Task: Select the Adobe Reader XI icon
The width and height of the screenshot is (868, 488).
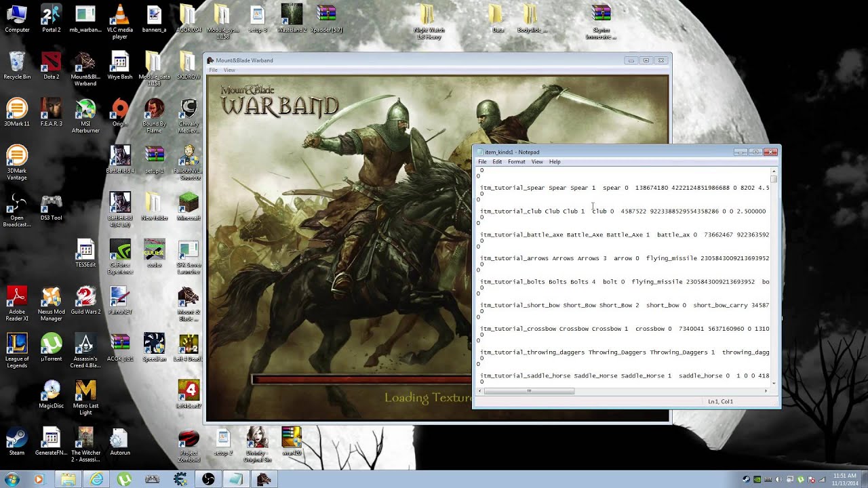Action: click(x=16, y=304)
